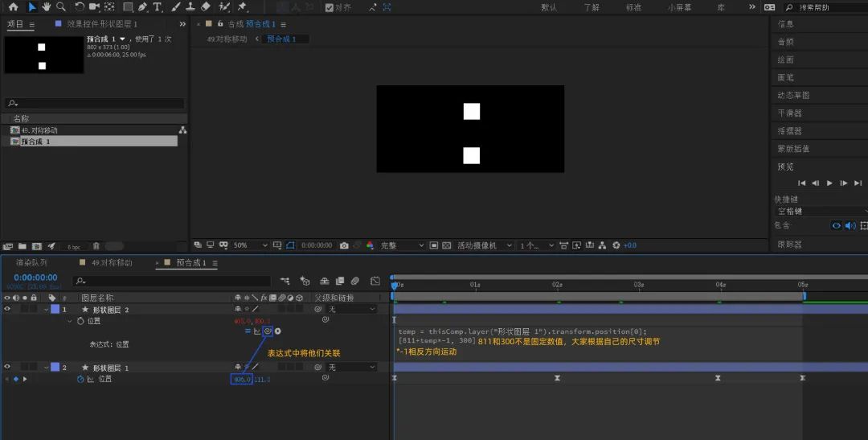Toggle the show expression graph icon

coord(257,331)
